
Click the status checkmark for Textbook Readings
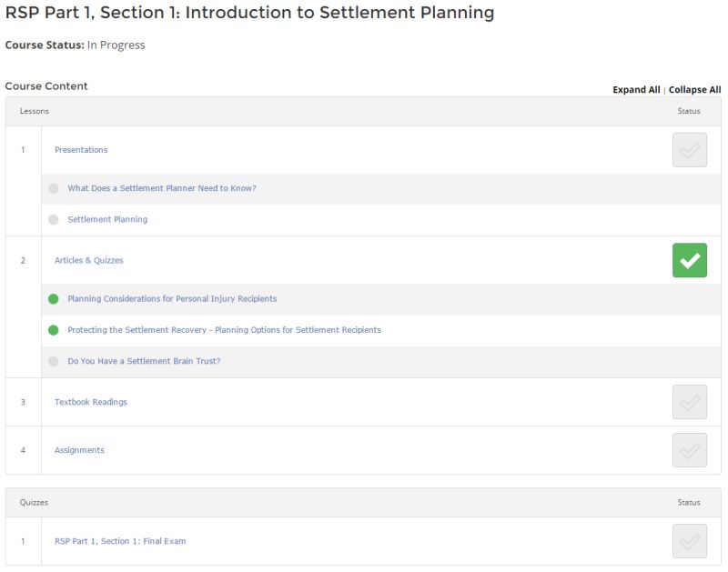pyautogui.click(x=692, y=401)
